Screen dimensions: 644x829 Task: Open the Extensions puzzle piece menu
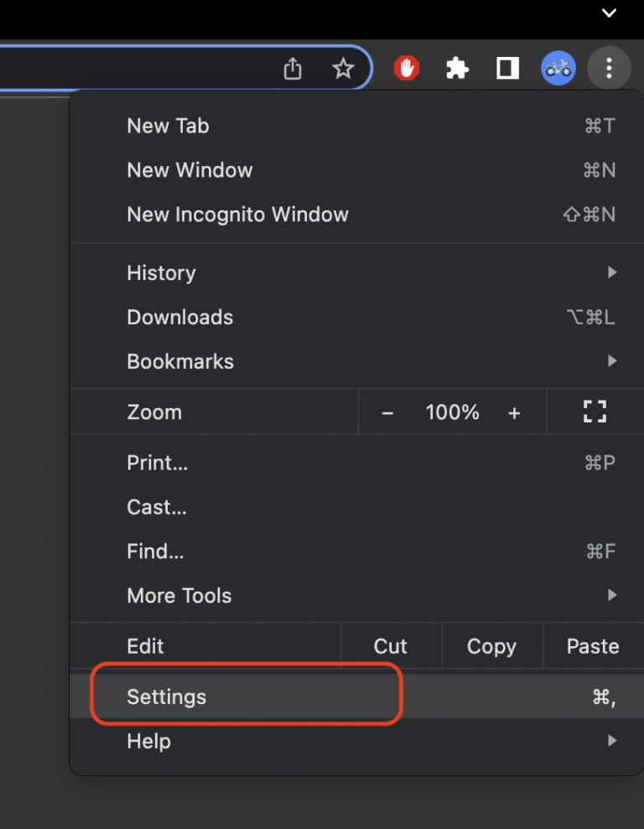457,69
